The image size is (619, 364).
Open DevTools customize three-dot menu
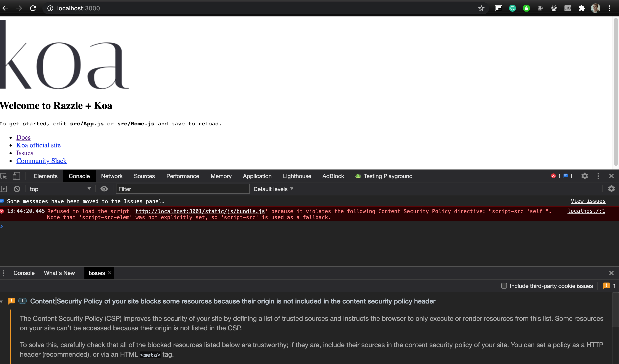click(x=598, y=176)
